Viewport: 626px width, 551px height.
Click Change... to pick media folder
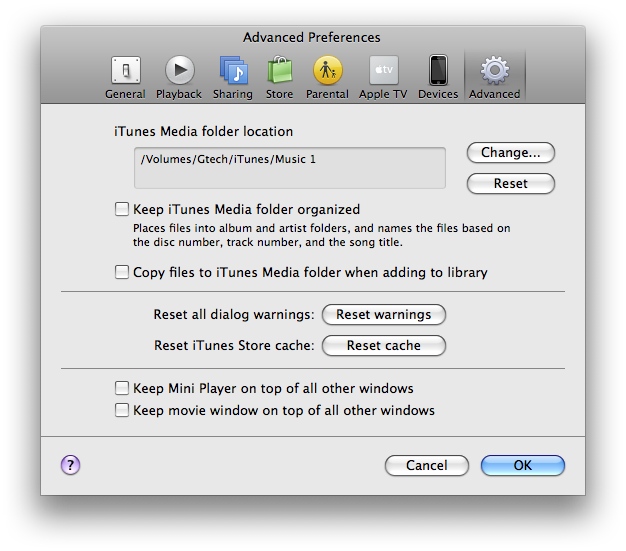511,153
